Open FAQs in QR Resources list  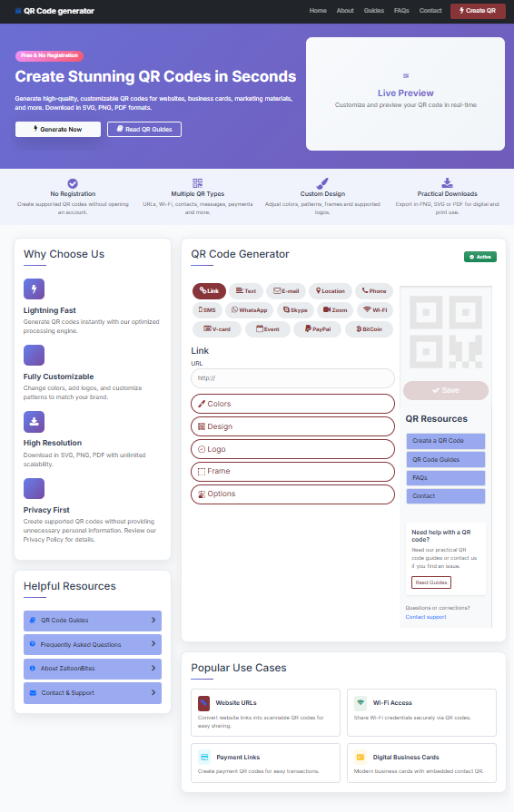pos(446,478)
